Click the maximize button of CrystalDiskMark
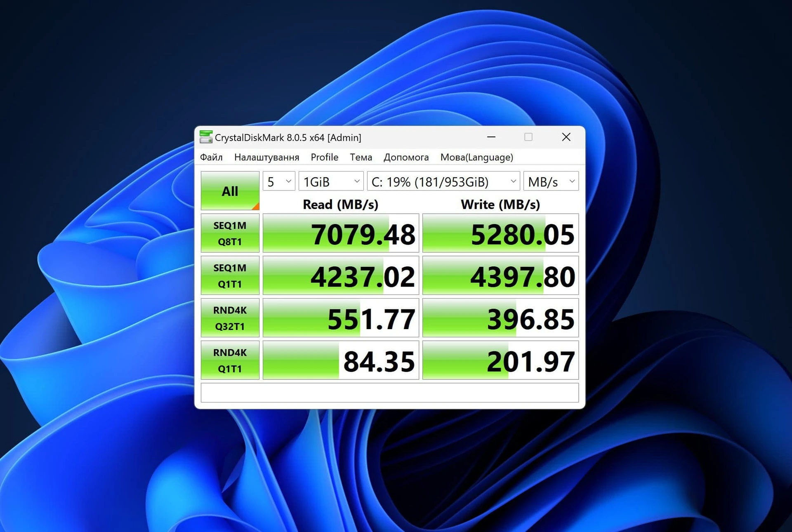The image size is (792, 532). pos(528,137)
